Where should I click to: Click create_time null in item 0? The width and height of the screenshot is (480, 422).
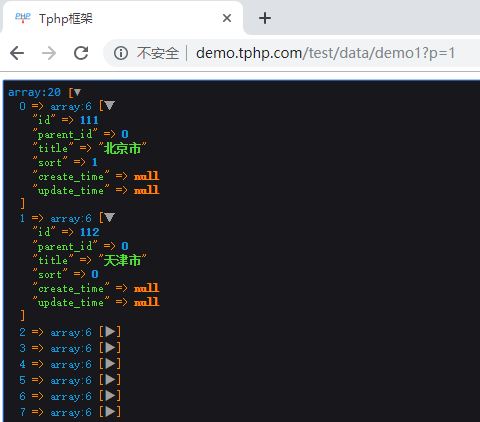tap(147, 176)
